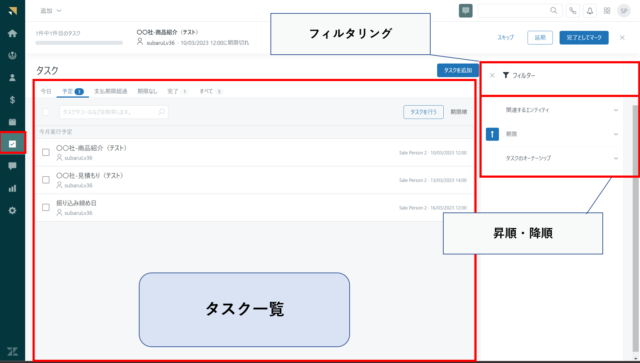Open task title 振り込み締め日
Viewport: 640px width, 363px height.
[76, 203]
